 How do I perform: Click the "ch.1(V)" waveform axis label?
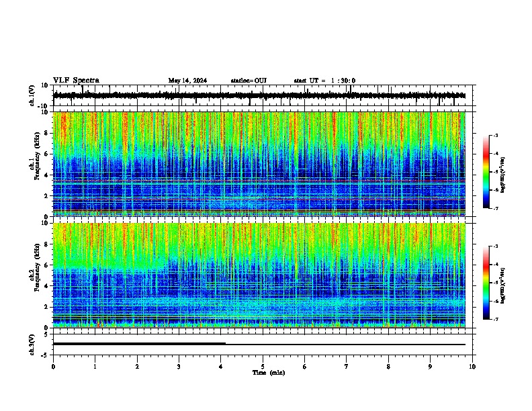[x=32, y=95]
